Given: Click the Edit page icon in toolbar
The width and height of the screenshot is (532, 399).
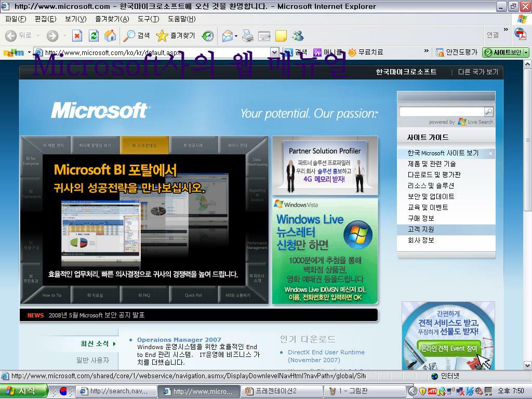Looking at the screenshot, I should [264, 36].
